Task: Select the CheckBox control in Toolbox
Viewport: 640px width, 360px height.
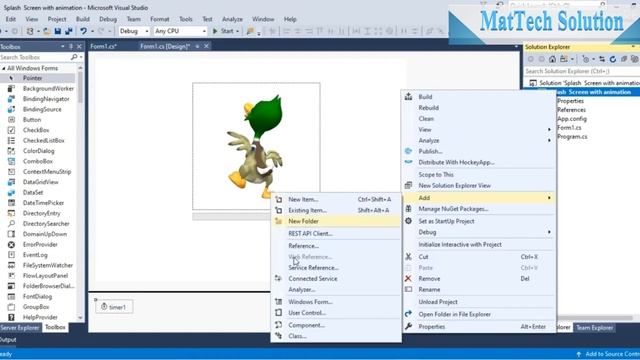Action: pyautogui.click(x=36, y=130)
